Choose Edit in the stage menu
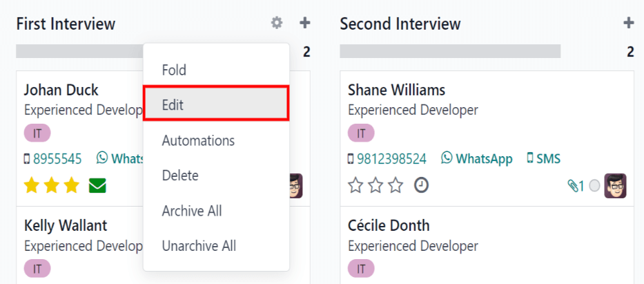The image size is (644, 284). click(173, 105)
